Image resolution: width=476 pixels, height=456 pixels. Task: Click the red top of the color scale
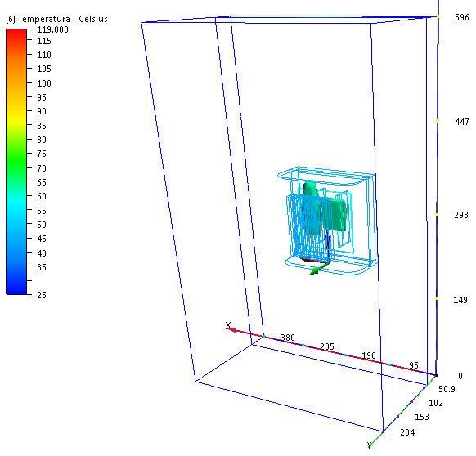coord(16,34)
